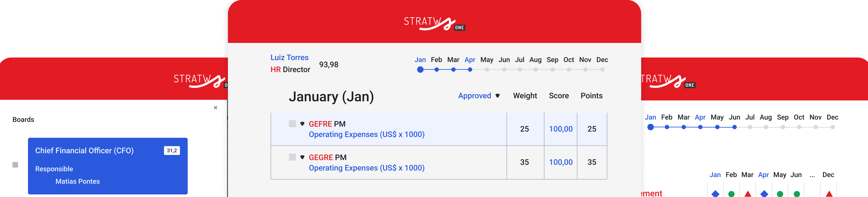Close the Boards panel with the X
The width and height of the screenshot is (868, 197).
[216, 108]
